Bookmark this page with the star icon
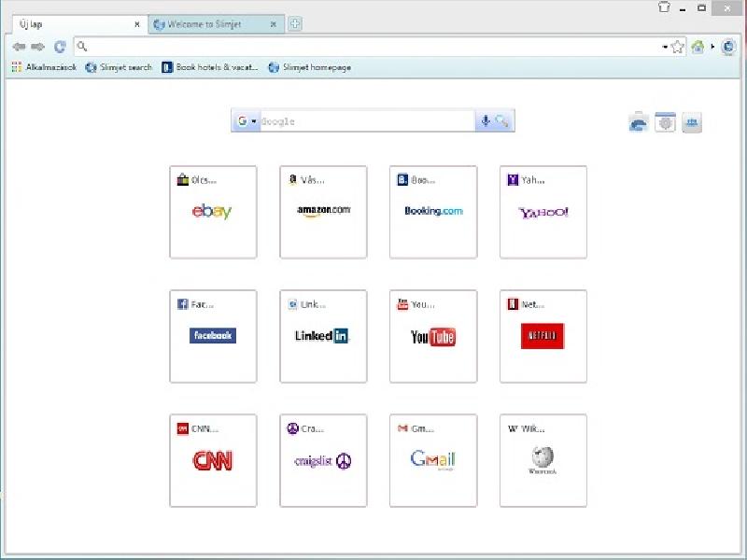This screenshot has height=560, width=747. click(677, 47)
